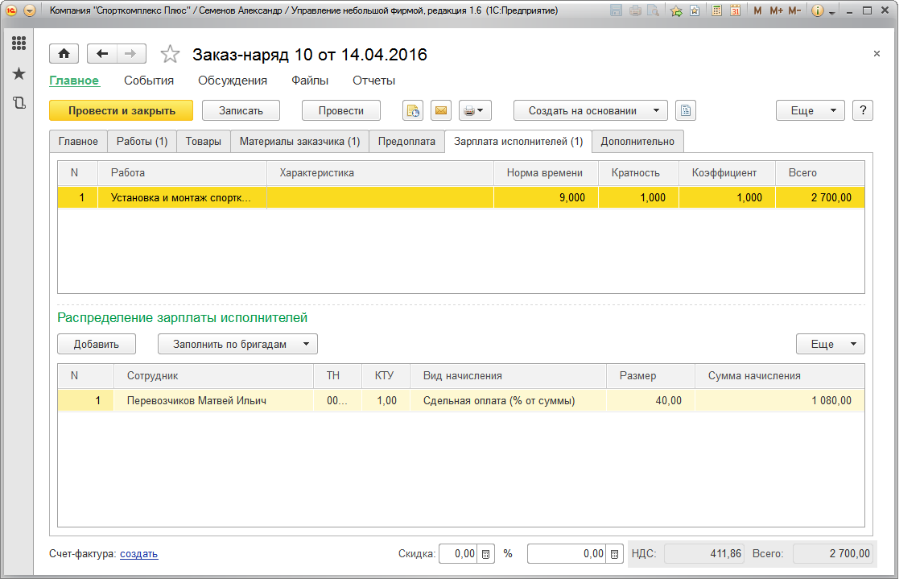The width and height of the screenshot is (924, 579).
Task: Open the Обсуждения section
Action: point(232,81)
